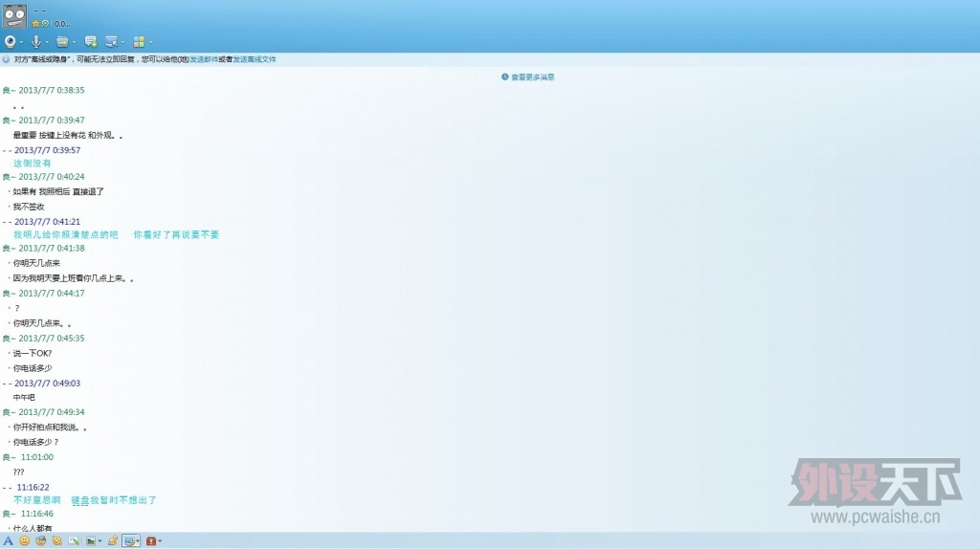Viewport: 980px width, 549px height.
Task: Click message 你开好拍点和我说
Action: pos(50,428)
